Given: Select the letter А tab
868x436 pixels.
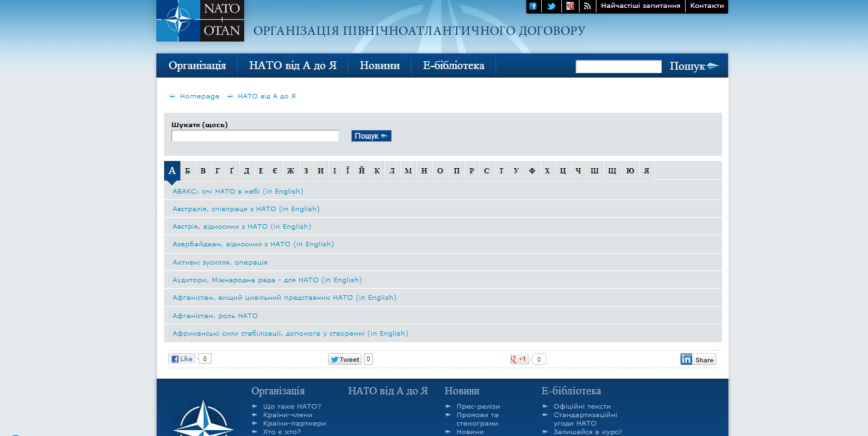Looking at the screenshot, I should click(x=172, y=171).
